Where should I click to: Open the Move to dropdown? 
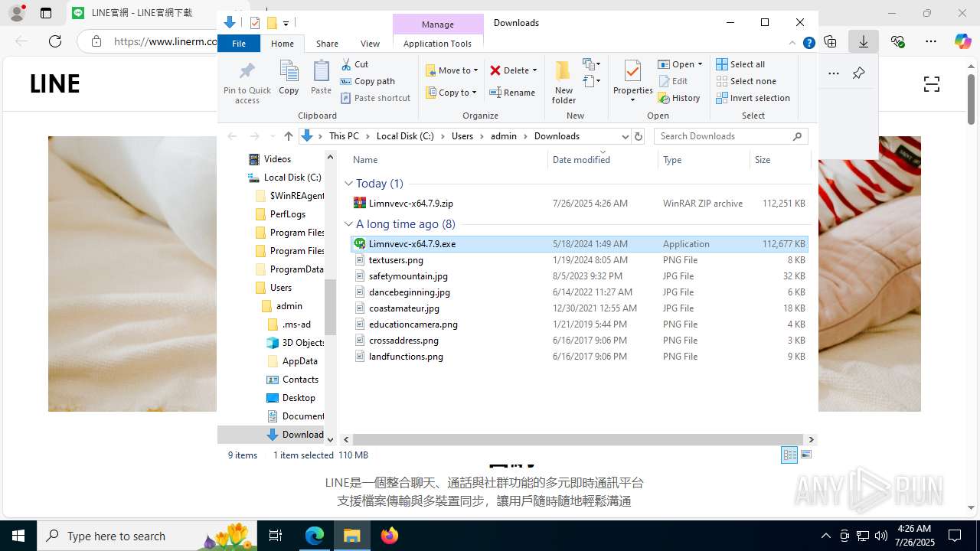[452, 70]
